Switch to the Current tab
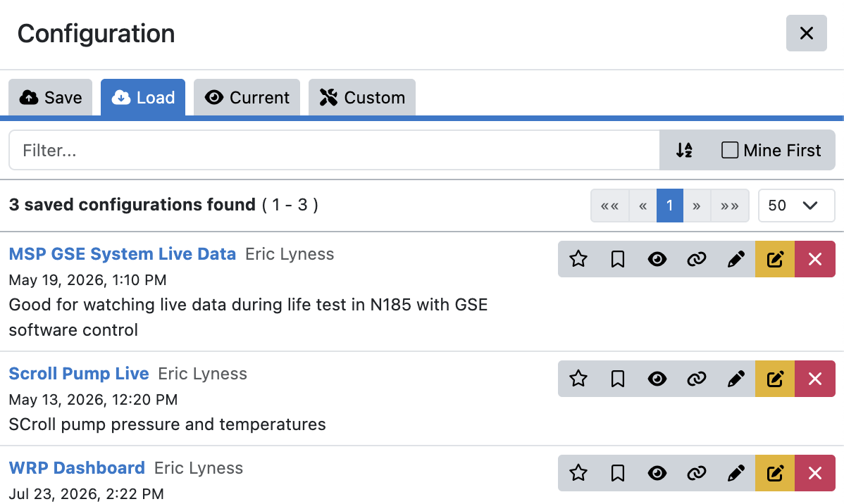This screenshot has height=504, width=844. click(247, 97)
